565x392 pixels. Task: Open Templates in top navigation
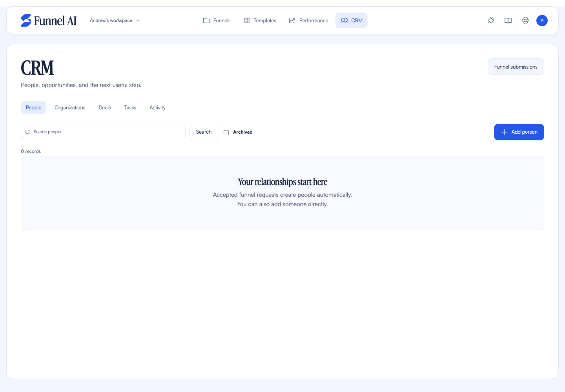point(260,20)
